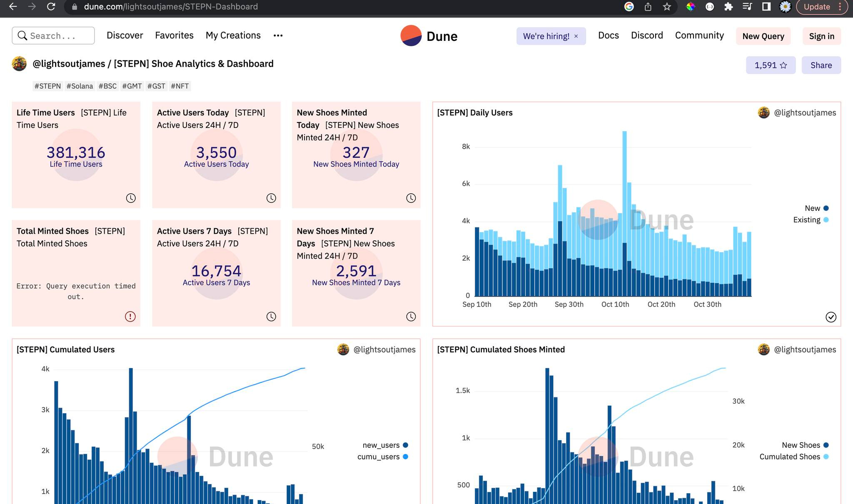Click the #NFT tag
The width and height of the screenshot is (853, 504).
click(x=180, y=86)
